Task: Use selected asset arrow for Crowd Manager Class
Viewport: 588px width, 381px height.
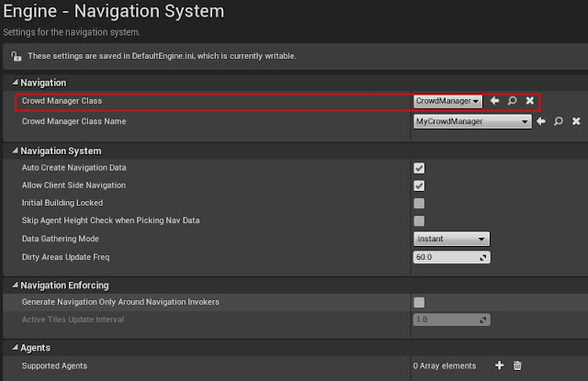Action: tap(494, 101)
